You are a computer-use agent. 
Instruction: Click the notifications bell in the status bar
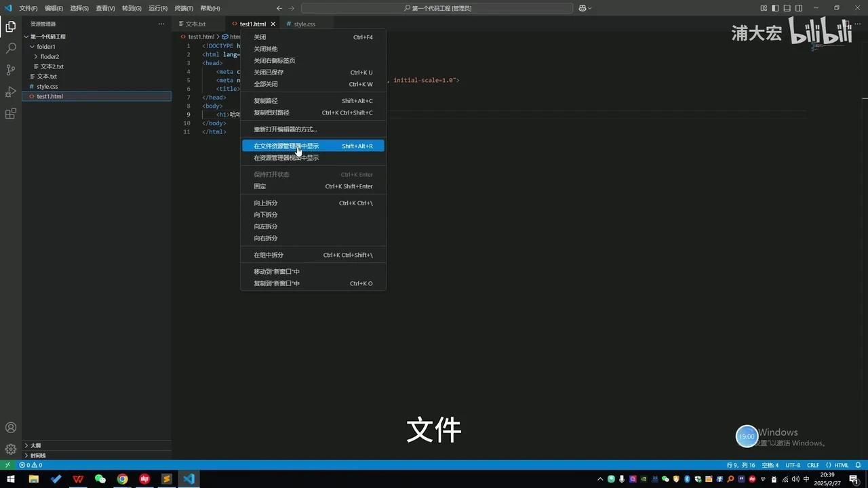(x=859, y=465)
